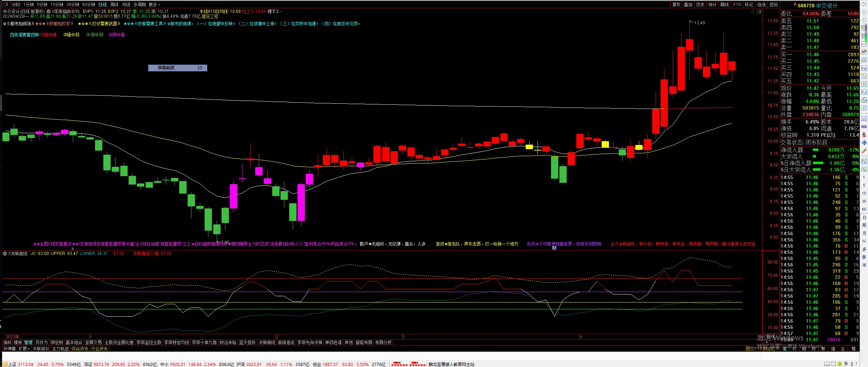Viewport: 868px width, 367px height.
Task: Toggle the chart panel layout icon
Action: click(759, 12)
